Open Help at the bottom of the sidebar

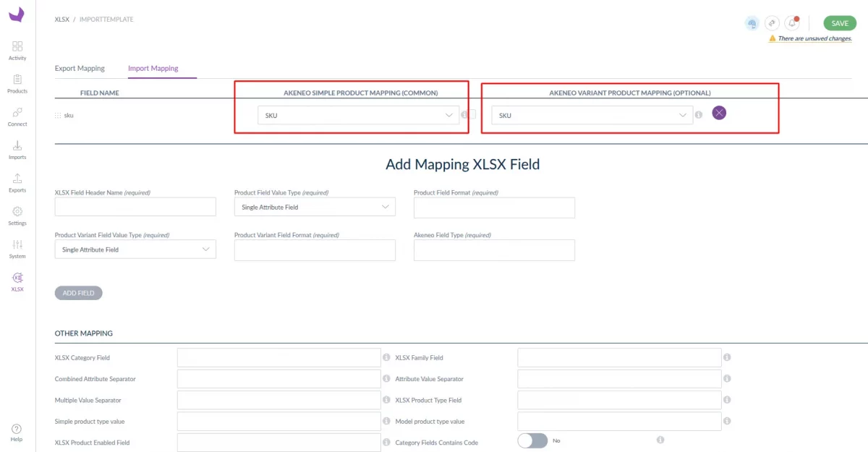(17, 432)
